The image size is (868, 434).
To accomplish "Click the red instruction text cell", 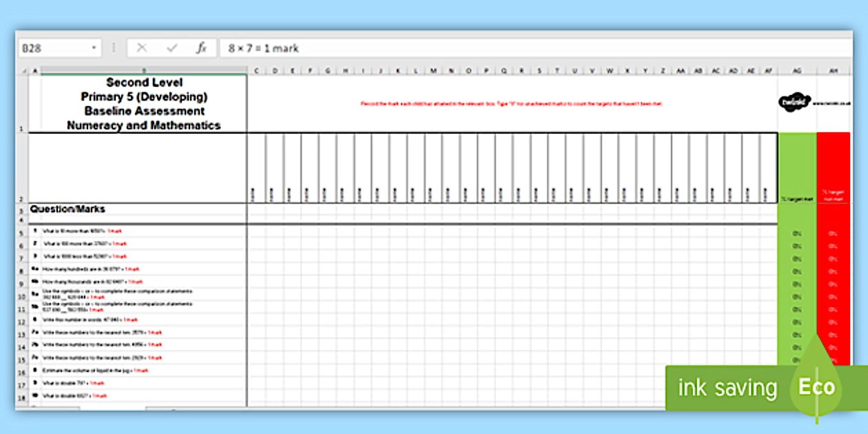I will pos(512,103).
